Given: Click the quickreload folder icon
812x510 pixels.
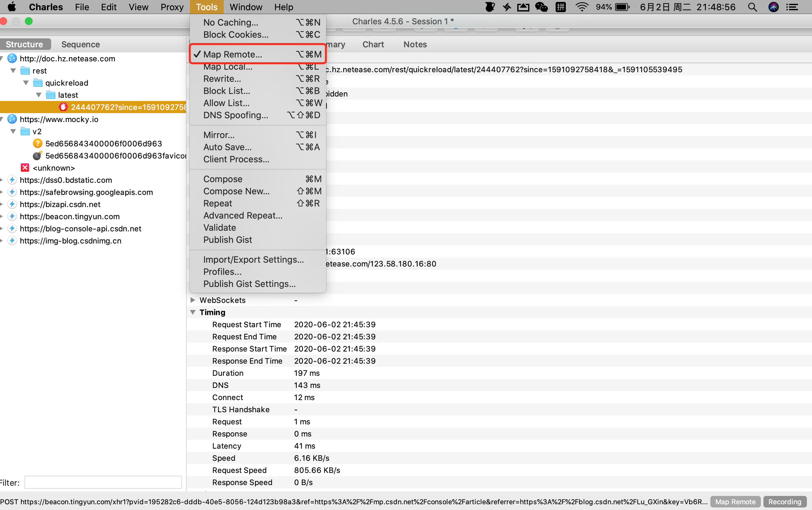Looking at the screenshot, I should click(x=38, y=82).
